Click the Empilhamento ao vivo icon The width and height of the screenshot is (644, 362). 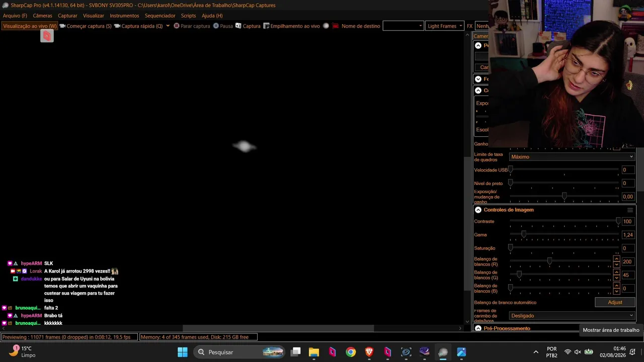pos(267,26)
